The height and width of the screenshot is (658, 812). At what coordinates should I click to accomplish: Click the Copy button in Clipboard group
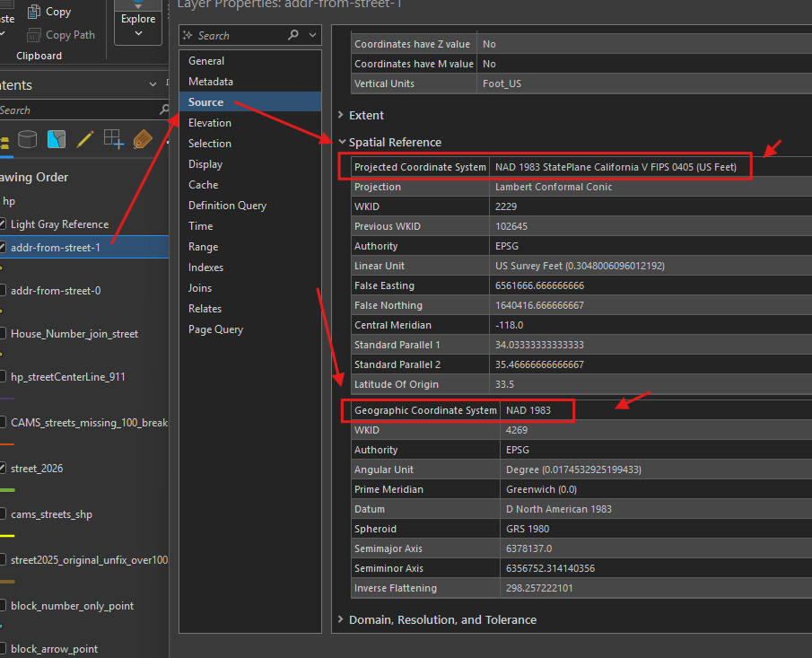coord(48,12)
